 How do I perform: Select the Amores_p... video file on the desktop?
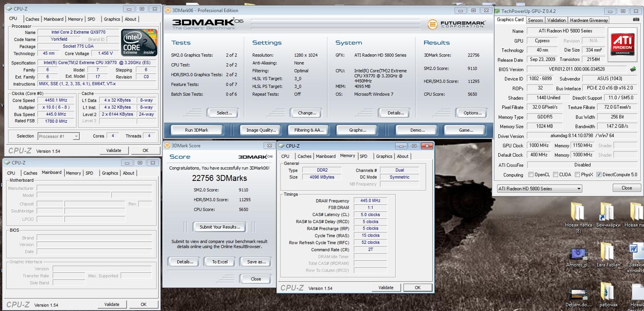point(578,257)
